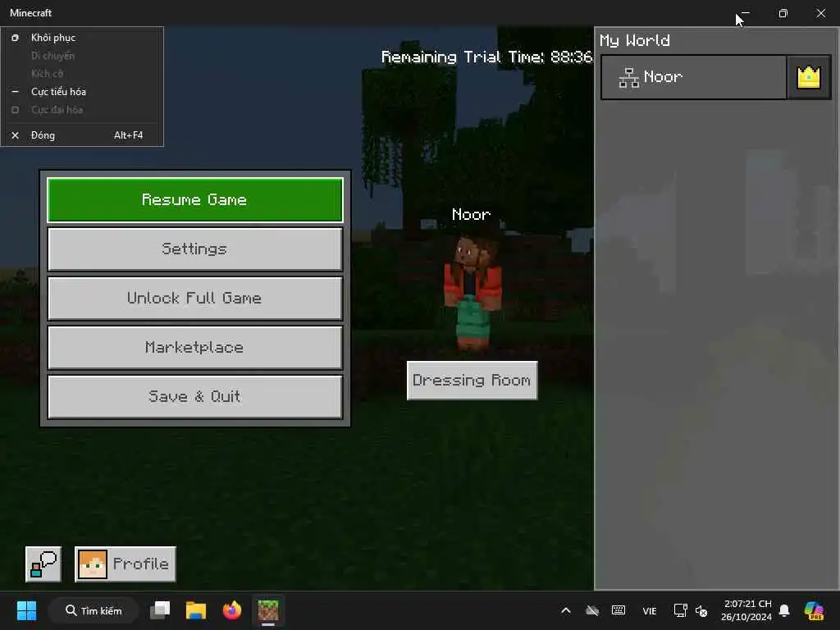
Task: Open the Marketplace
Action: [195, 348]
